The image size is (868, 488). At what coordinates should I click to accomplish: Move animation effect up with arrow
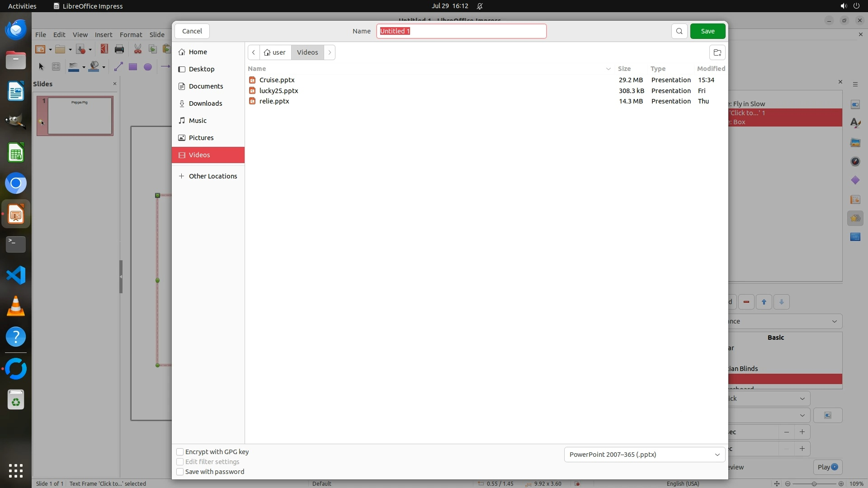pyautogui.click(x=764, y=302)
